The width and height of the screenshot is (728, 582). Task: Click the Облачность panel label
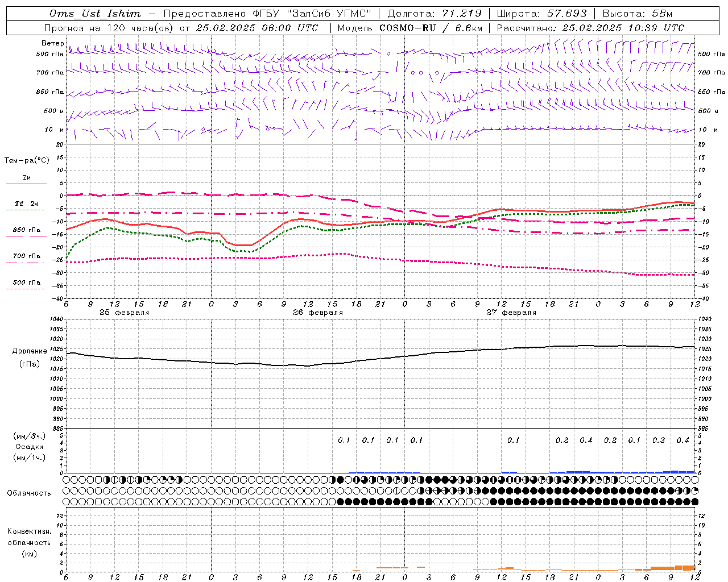29,493
